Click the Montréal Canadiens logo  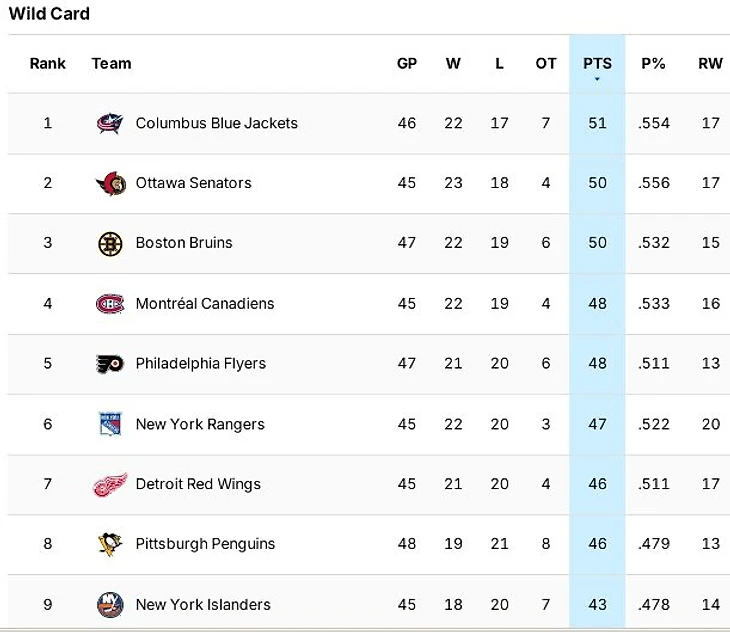[110, 304]
